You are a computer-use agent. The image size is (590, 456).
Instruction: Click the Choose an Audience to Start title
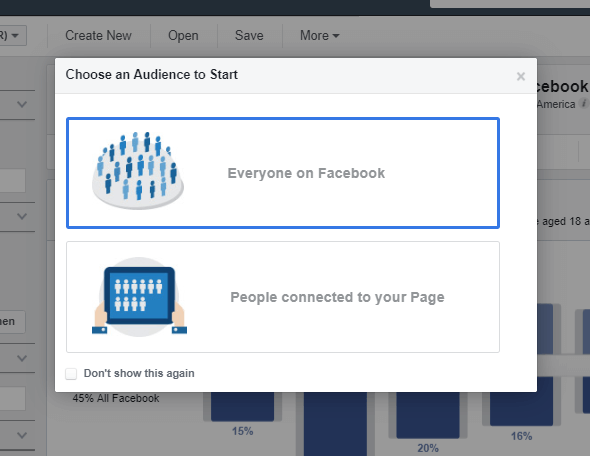[x=152, y=74]
